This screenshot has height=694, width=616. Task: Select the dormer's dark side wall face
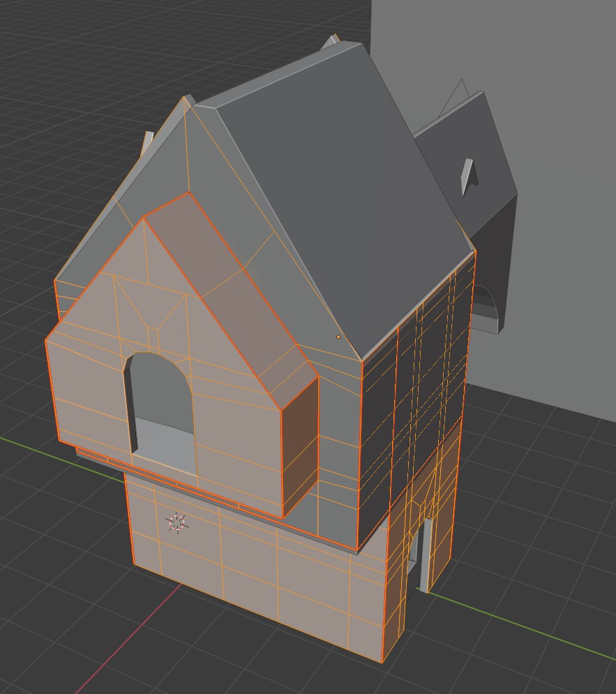[x=300, y=447]
